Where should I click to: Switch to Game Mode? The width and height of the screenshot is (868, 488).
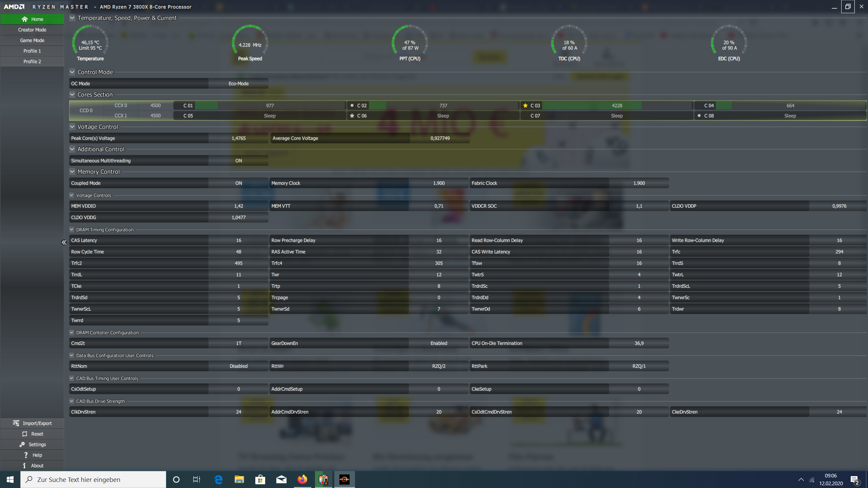click(x=32, y=40)
